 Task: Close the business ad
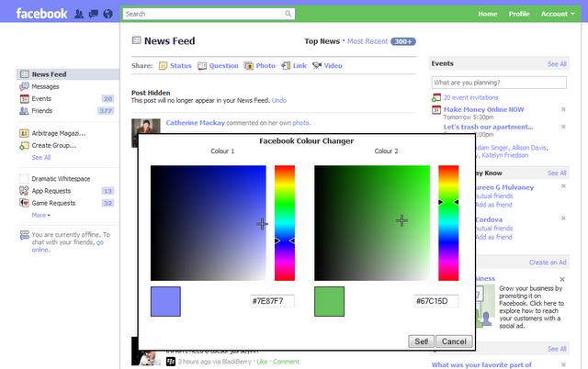point(562,279)
